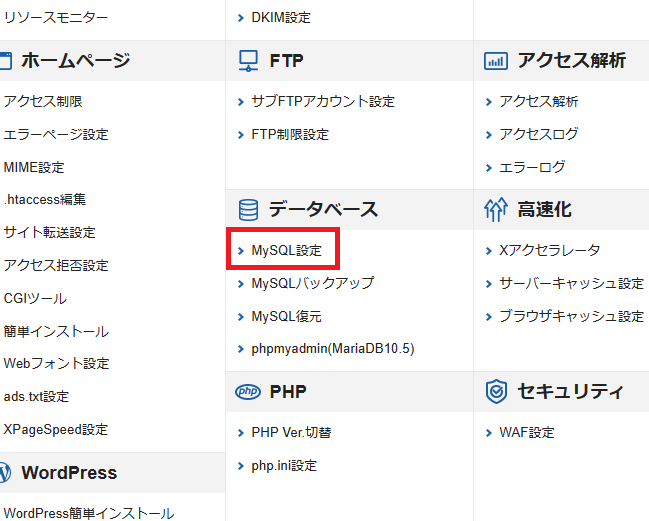Open CGIツール

(x=35, y=298)
